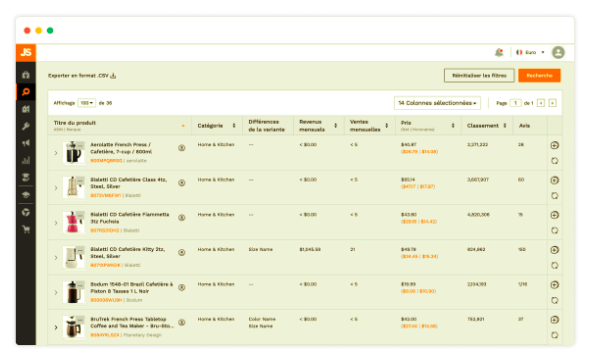Sort by the Classement column header
Image resolution: width=592 pixels, height=360 pixels.
pyautogui.click(x=486, y=126)
